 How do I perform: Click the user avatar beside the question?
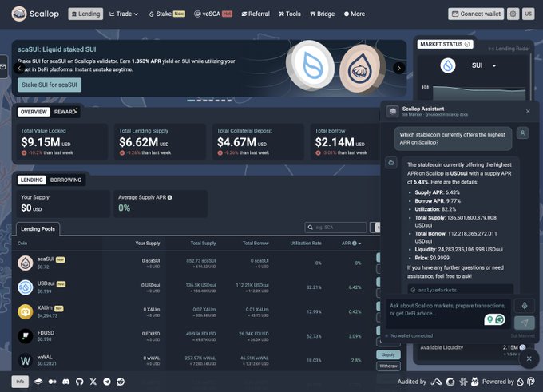point(522,133)
